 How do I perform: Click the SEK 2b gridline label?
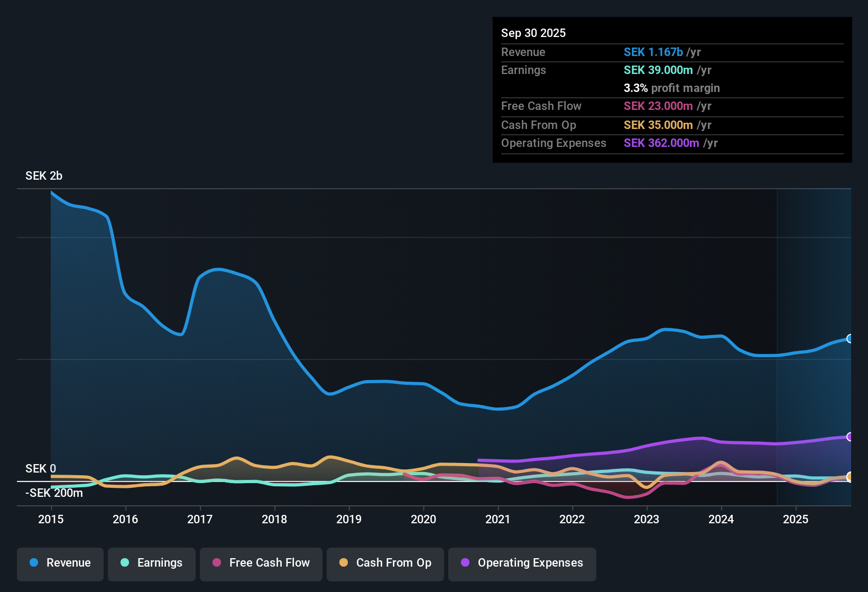tap(43, 175)
